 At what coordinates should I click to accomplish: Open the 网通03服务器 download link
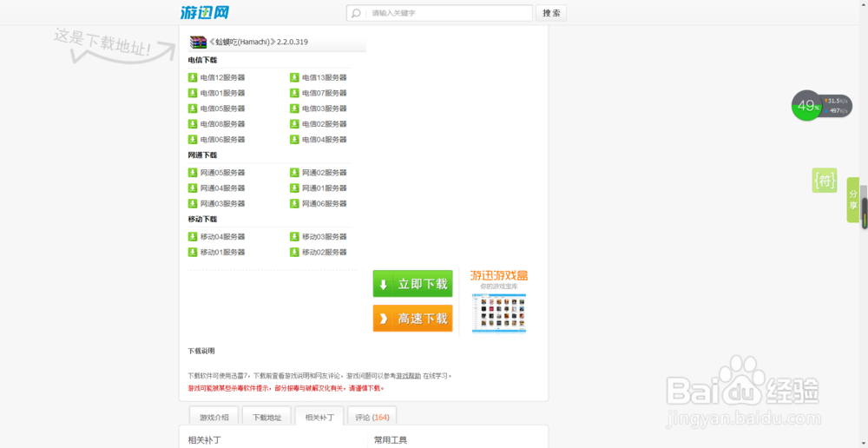[222, 204]
